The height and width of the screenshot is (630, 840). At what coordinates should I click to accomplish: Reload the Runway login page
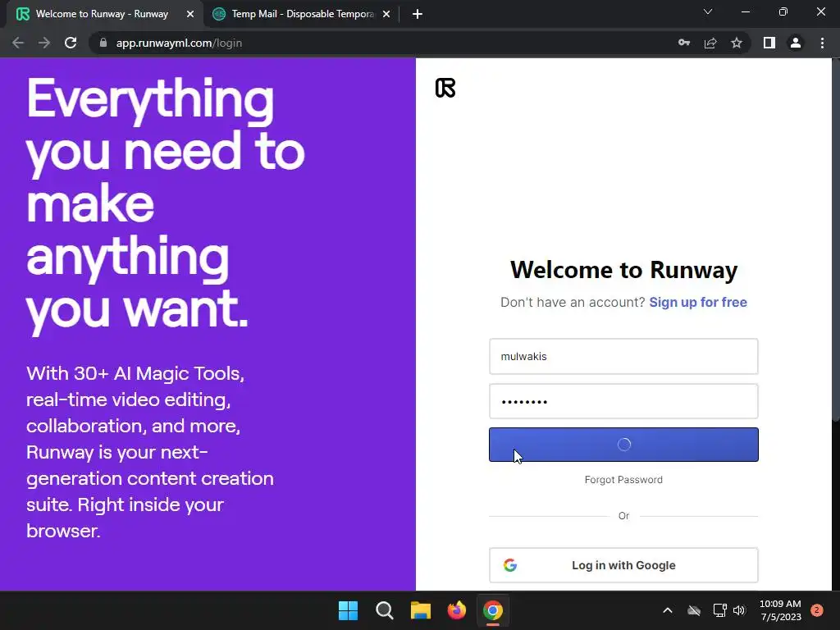click(71, 43)
